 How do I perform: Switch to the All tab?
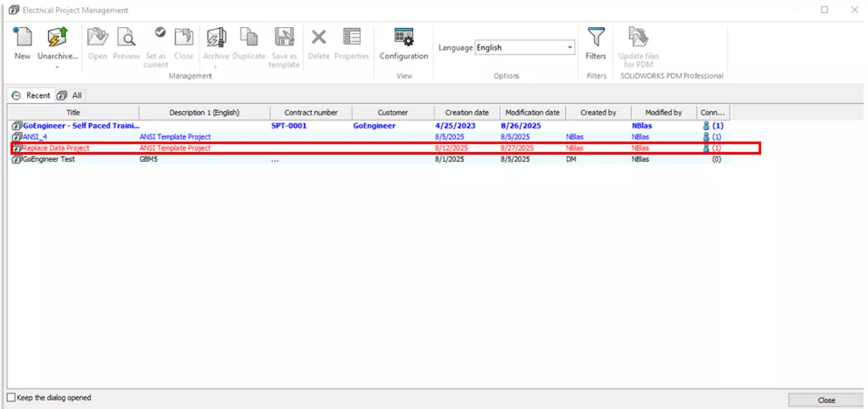tap(70, 95)
